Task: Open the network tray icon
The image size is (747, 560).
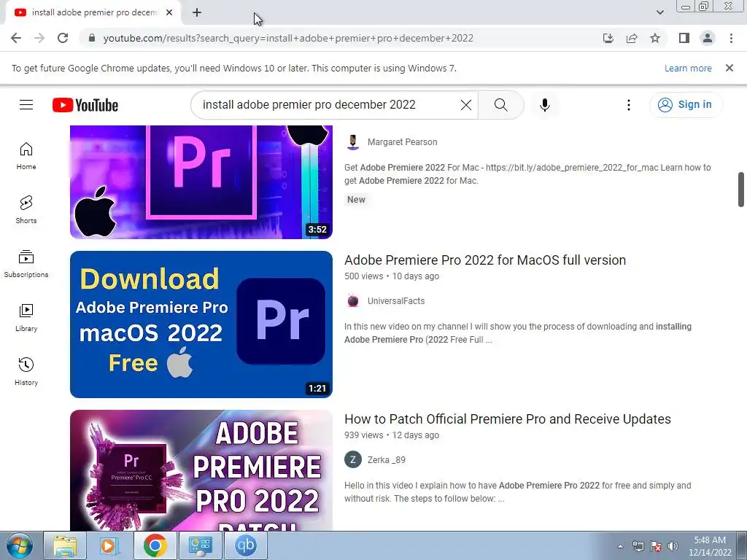Action: pos(638,546)
